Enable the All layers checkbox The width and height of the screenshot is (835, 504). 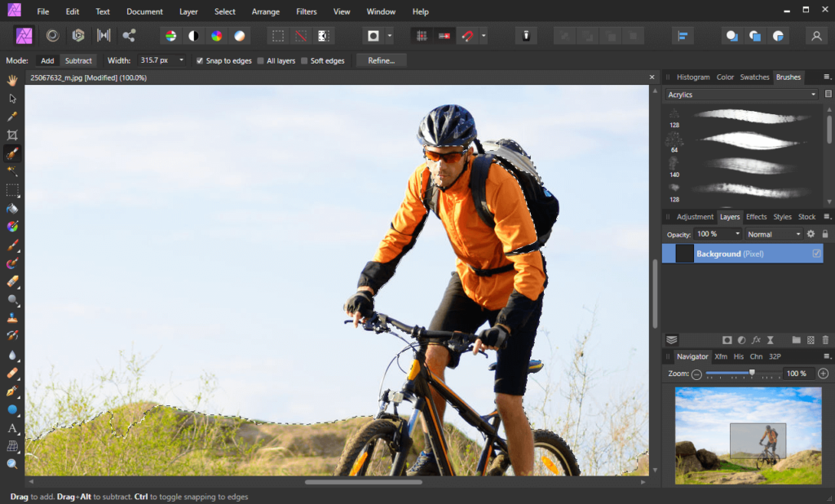pos(259,60)
